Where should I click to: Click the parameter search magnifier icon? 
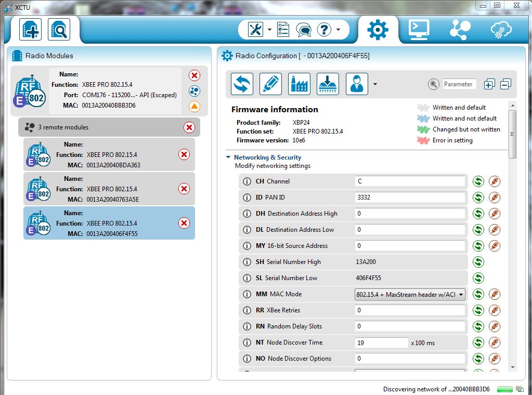coord(433,84)
